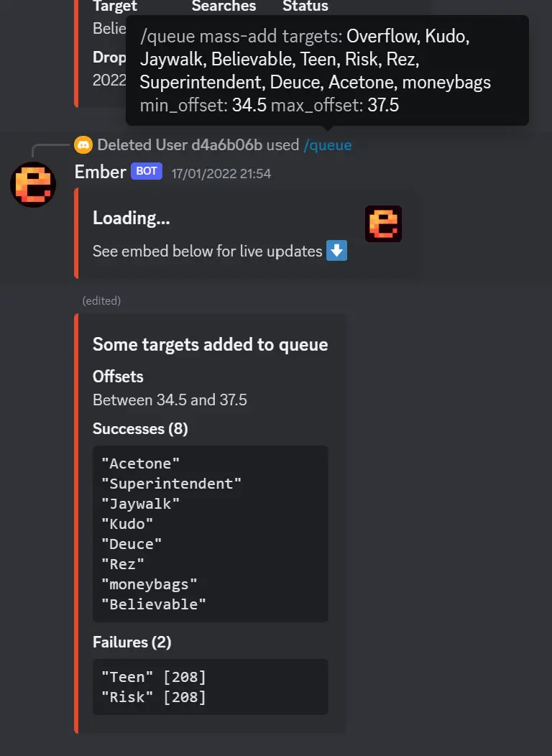
Task: Select the "Risk" [208] failure entry
Action: pos(154,697)
